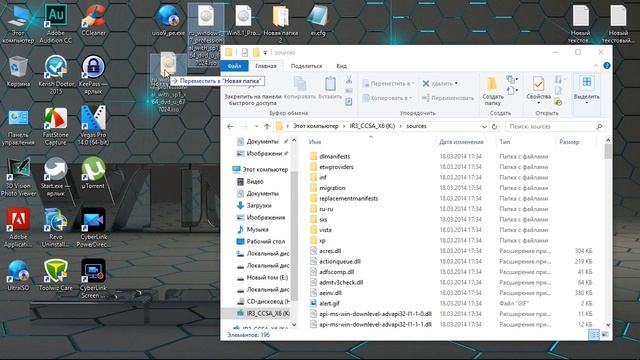Sort files by Размер column header

pyautogui.click(x=569, y=142)
